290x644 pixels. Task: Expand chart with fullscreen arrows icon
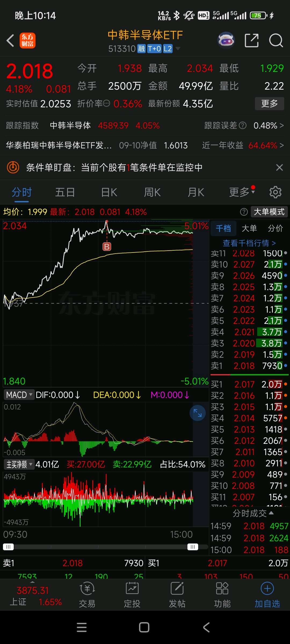198,413
